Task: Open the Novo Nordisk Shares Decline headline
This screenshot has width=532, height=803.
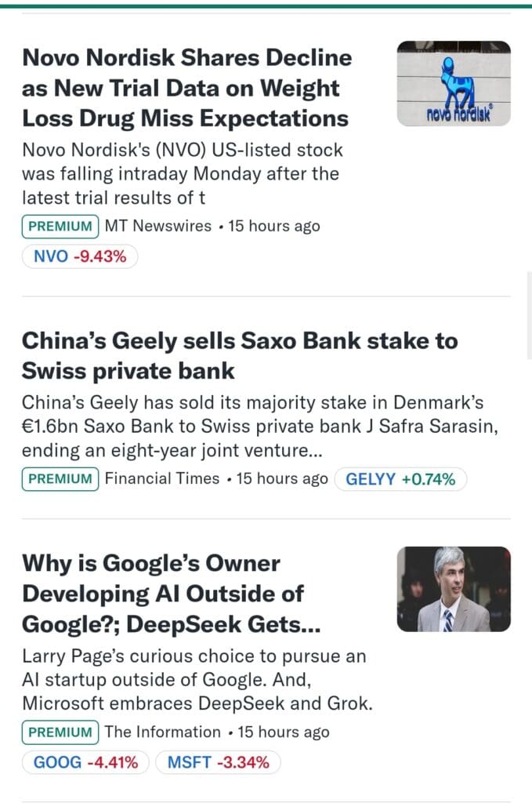Action: pos(186,88)
